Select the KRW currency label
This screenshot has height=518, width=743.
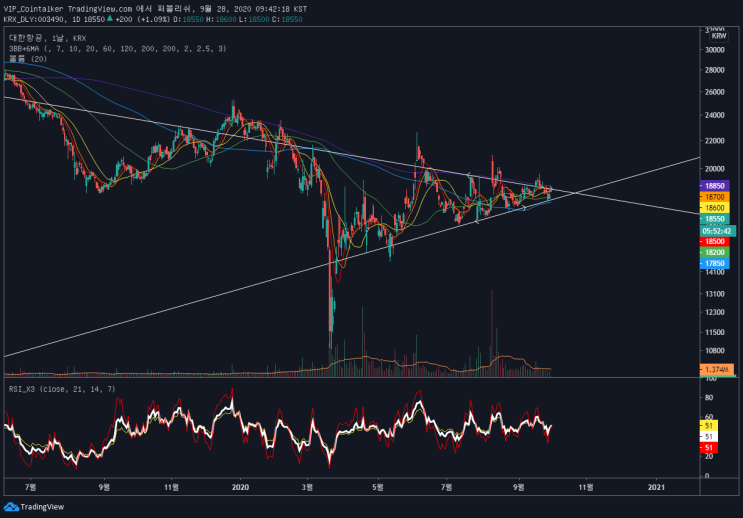[719, 36]
